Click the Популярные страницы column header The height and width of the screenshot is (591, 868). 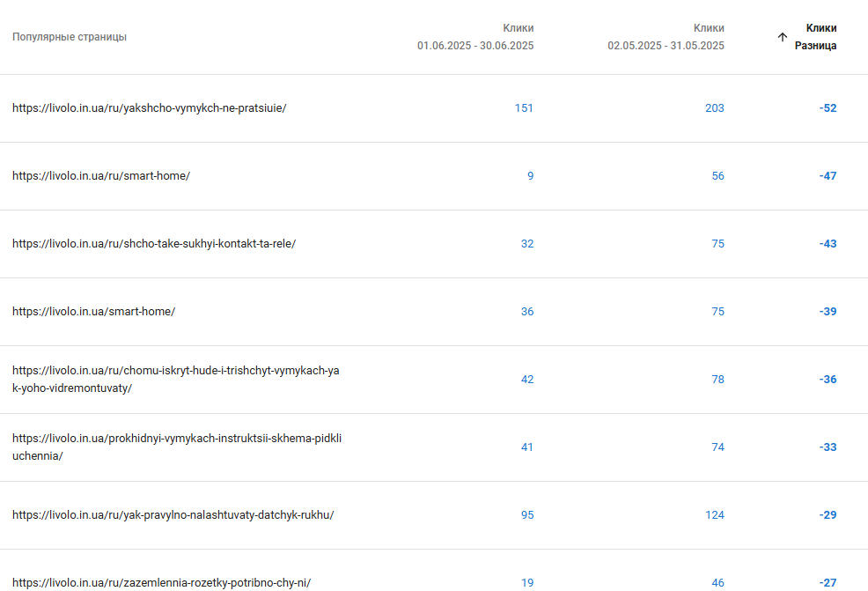70,37
